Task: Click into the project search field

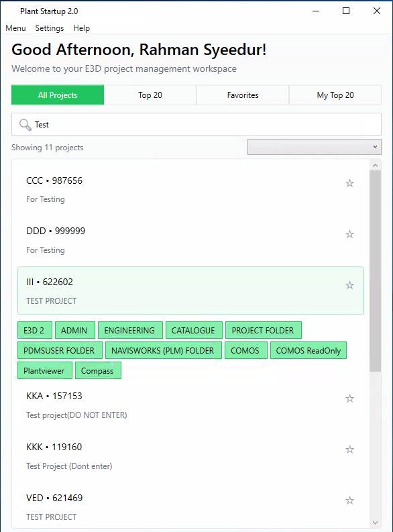Action: [x=196, y=124]
